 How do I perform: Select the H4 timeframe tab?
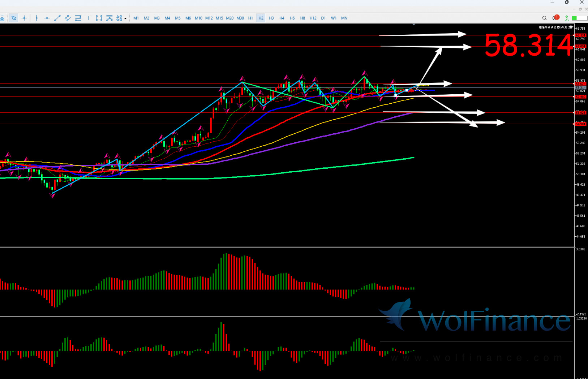click(x=282, y=18)
